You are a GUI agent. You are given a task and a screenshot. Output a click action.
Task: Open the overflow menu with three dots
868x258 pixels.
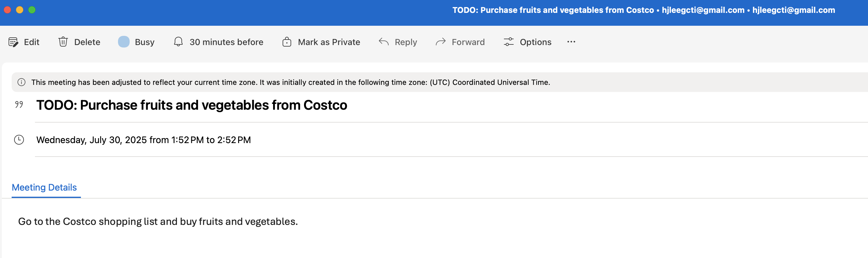[x=571, y=42]
